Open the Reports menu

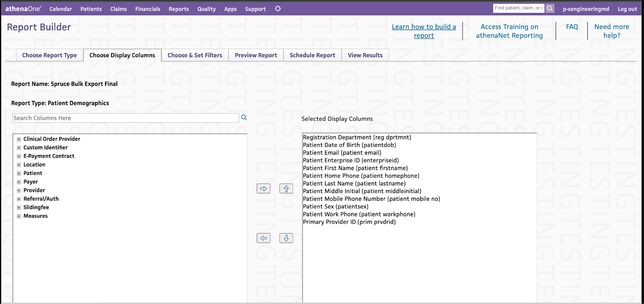[179, 9]
